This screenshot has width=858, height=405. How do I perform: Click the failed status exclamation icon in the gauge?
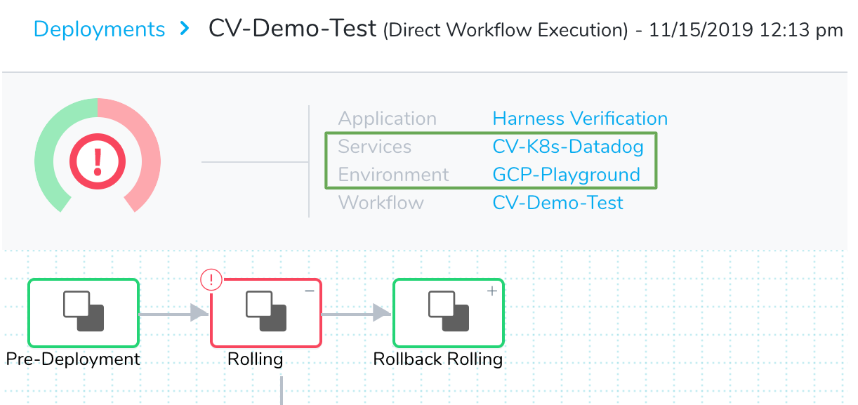(97, 161)
